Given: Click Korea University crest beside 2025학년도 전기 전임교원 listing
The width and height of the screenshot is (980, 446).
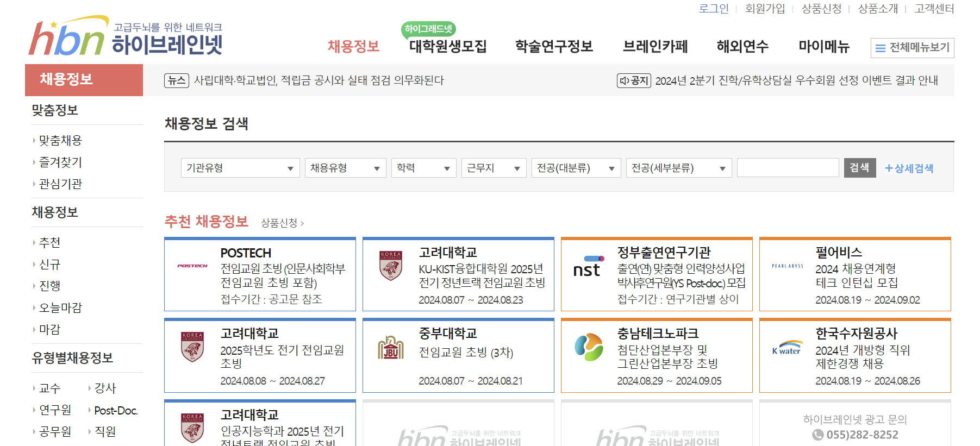Looking at the screenshot, I should click(x=192, y=347).
